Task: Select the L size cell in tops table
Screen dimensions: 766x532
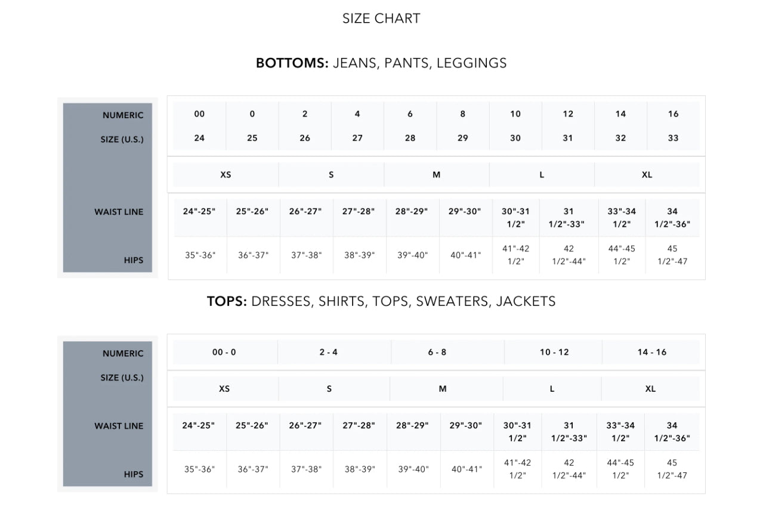Action: [x=552, y=389]
